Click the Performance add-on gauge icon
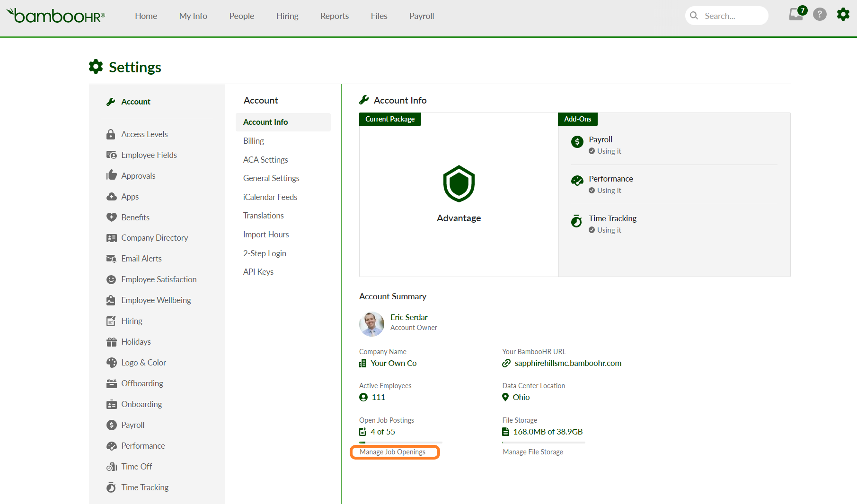The width and height of the screenshot is (857, 504). pos(577,181)
